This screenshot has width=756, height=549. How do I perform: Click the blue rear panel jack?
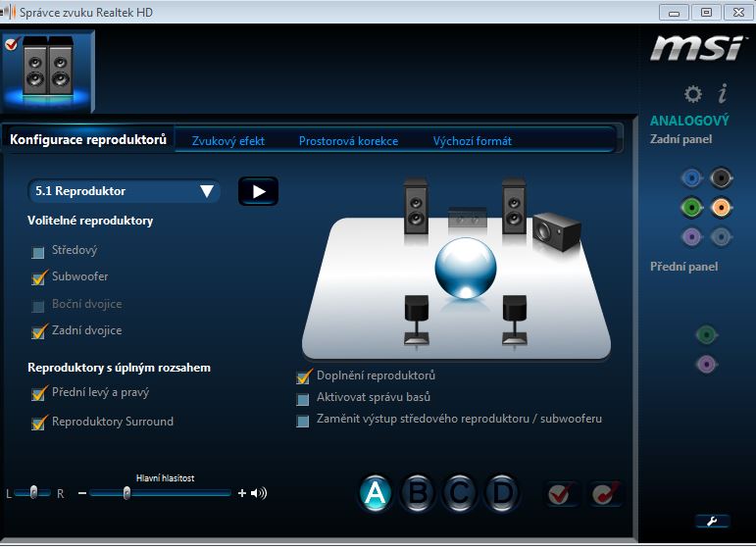692,178
